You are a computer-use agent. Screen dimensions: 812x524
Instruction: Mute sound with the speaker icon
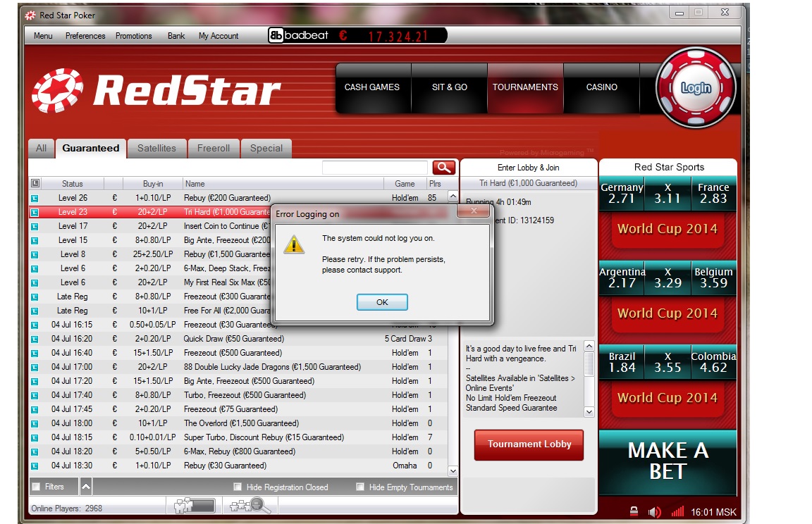click(655, 512)
